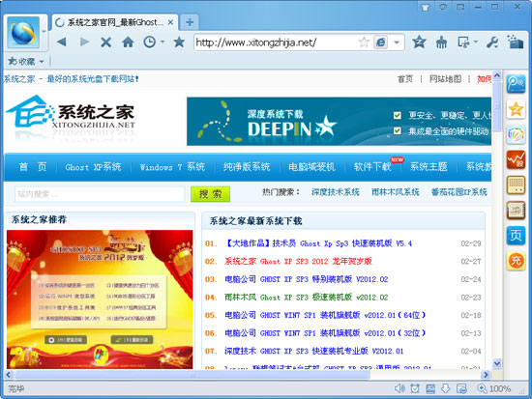Toggle the 更安全 checkbox in banner
The height and width of the screenshot is (399, 532).
coord(398,115)
